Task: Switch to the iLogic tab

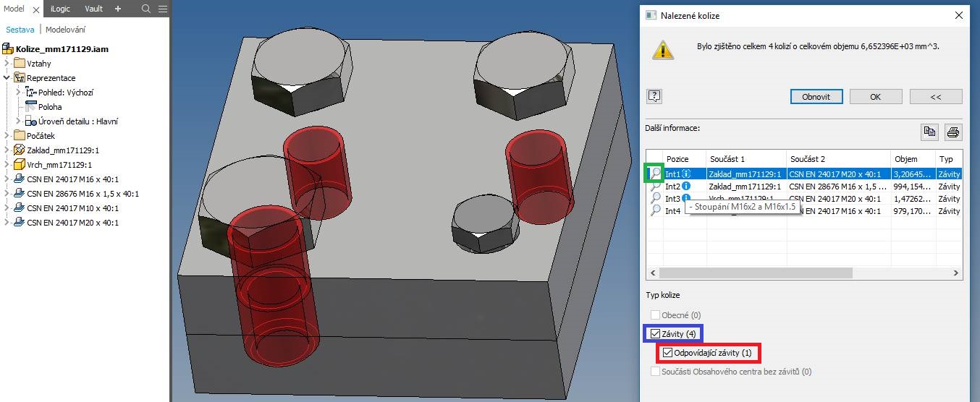Action: click(x=61, y=9)
